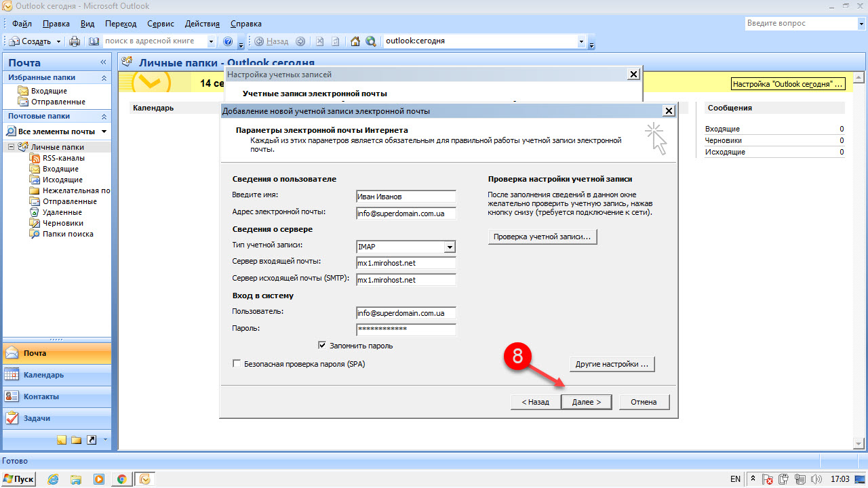Open the Notes icon in navigation pane
This screenshot has width=868, height=488.
click(x=62, y=440)
